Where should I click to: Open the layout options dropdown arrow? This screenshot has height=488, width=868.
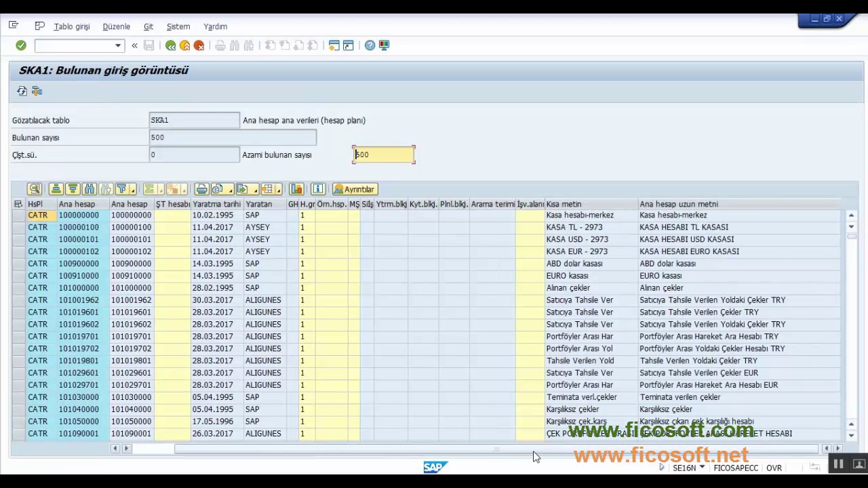[279, 189]
